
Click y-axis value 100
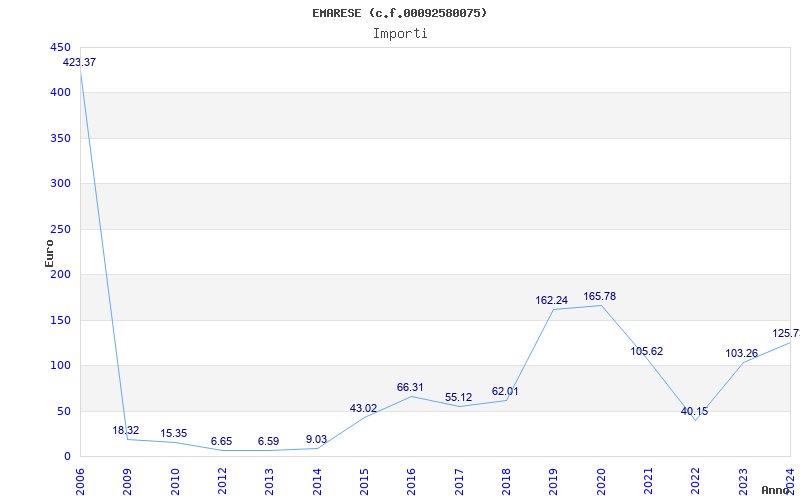60,366
